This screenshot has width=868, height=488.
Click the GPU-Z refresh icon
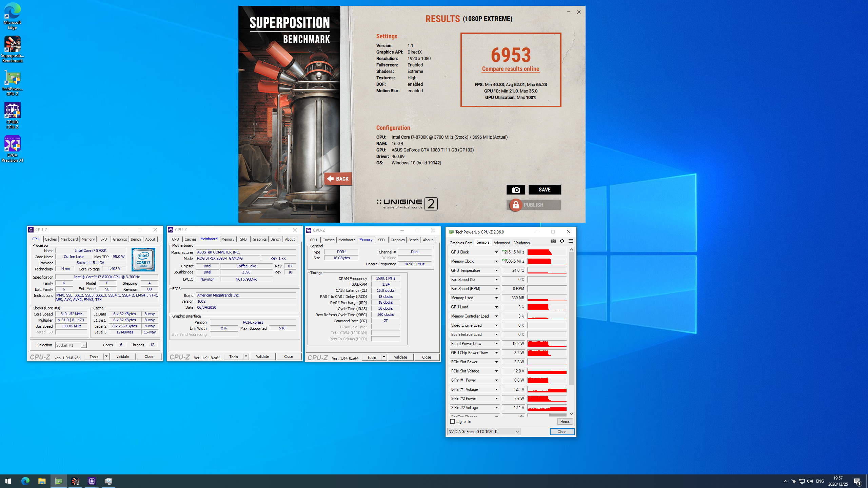(x=562, y=241)
